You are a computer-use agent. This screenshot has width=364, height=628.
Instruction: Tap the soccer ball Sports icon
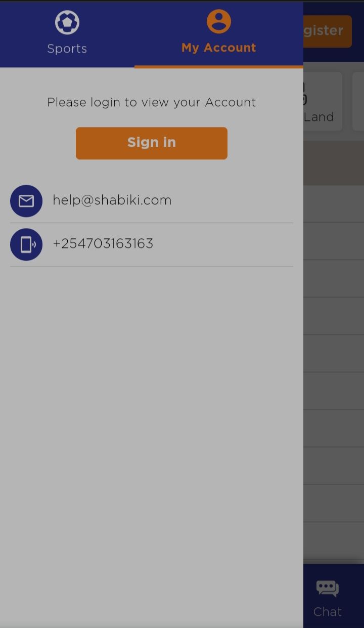click(x=67, y=22)
